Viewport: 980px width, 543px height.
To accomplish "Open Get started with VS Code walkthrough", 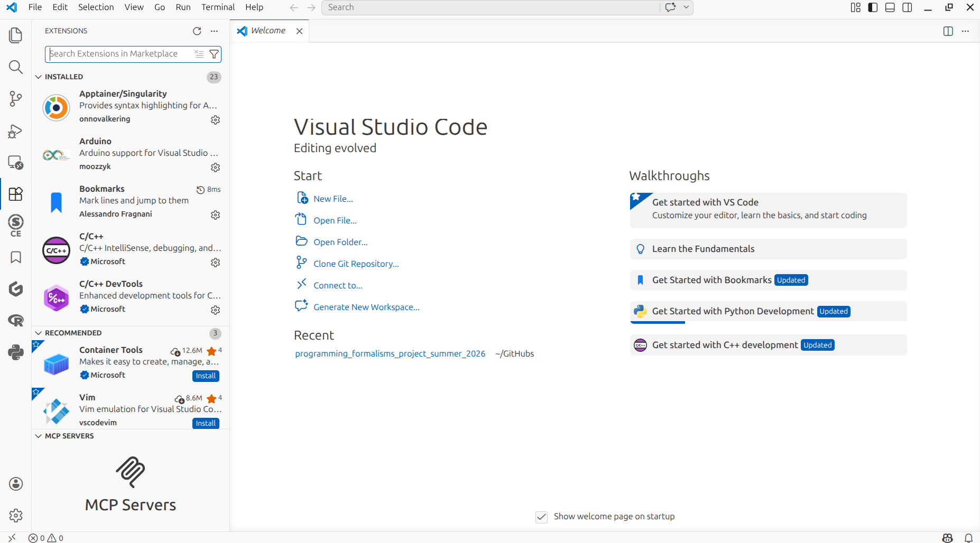I will point(768,210).
